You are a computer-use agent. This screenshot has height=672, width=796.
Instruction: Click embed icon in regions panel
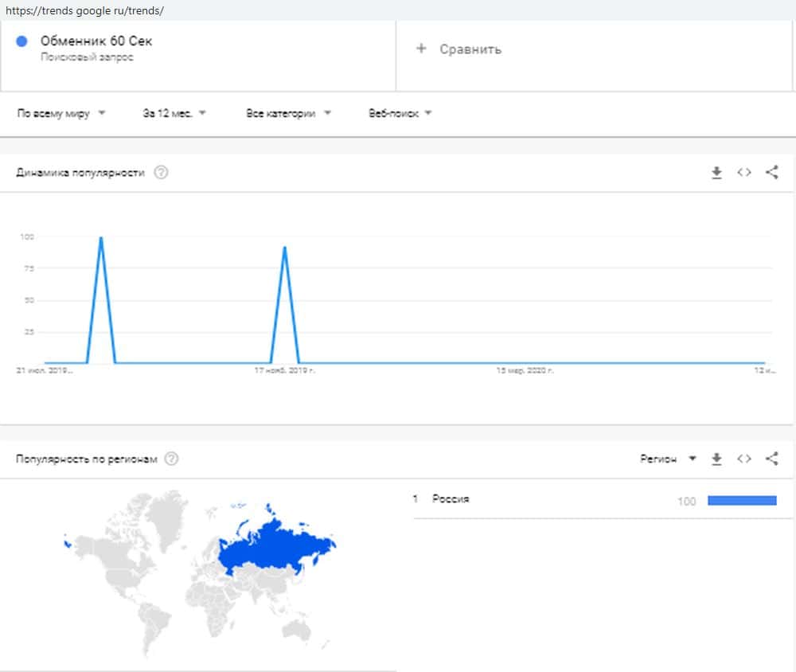(x=744, y=459)
